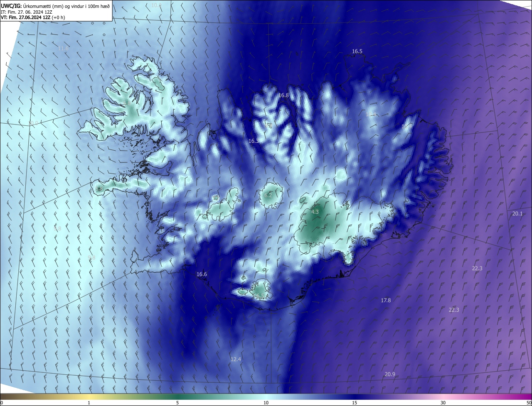Click the 4.3 value on the large glacier
Image resolution: width=532 pixels, height=406 pixels.
pyautogui.click(x=315, y=212)
